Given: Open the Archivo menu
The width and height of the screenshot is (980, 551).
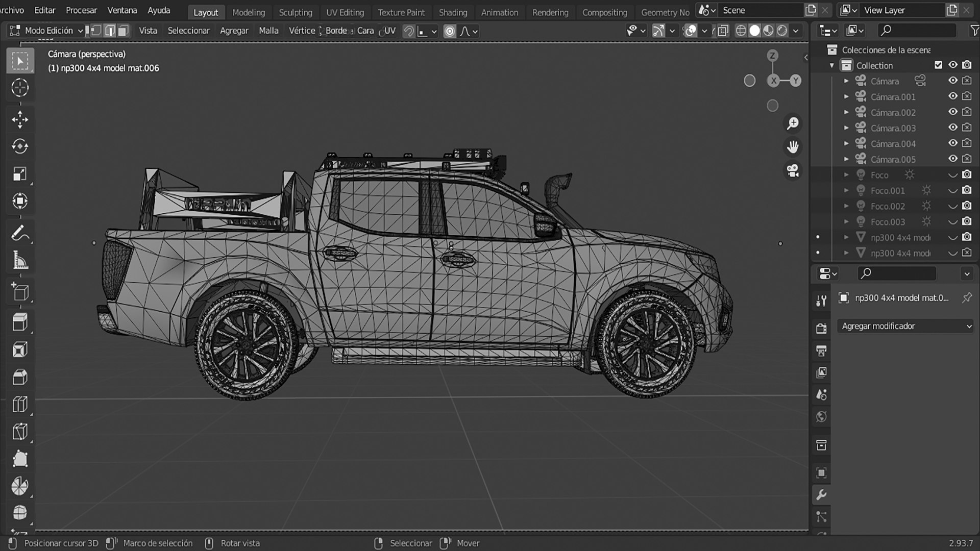Looking at the screenshot, I should coord(12,10).
